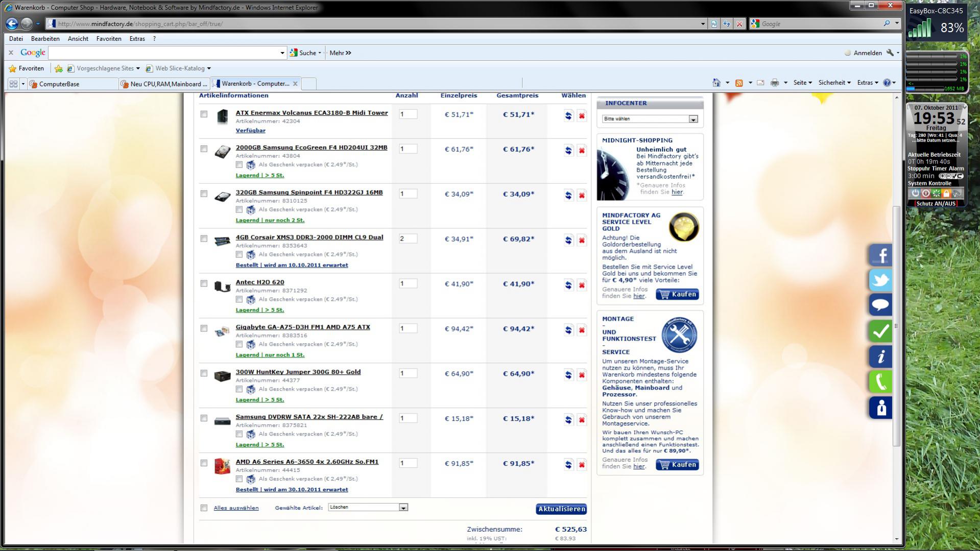Expand Google toolbar search box dropdown
Viewport: 980px width, 551px height.
click(x=282, y=53)
